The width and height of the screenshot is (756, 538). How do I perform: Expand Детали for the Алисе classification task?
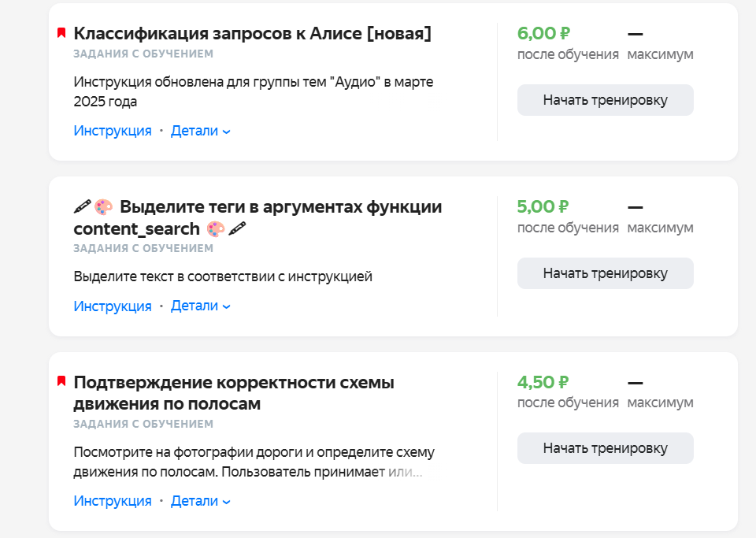click(200, 131)
